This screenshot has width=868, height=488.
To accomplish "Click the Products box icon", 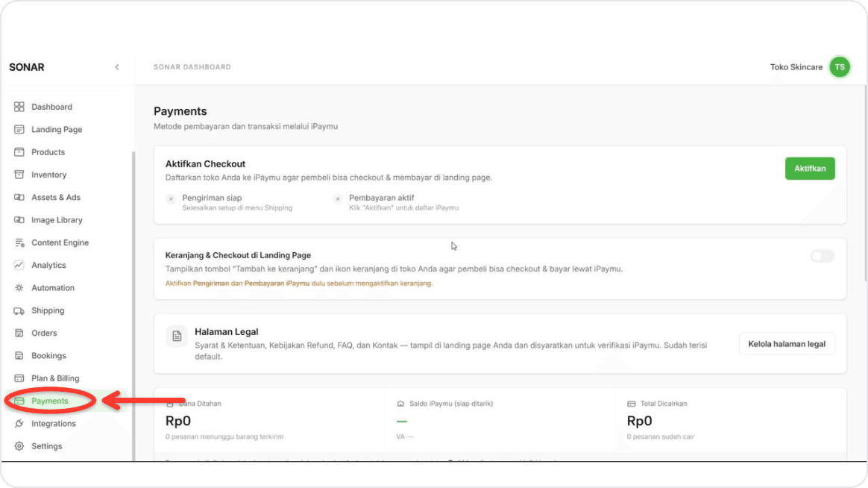I will pyautogui.click(x=19, y=151).
